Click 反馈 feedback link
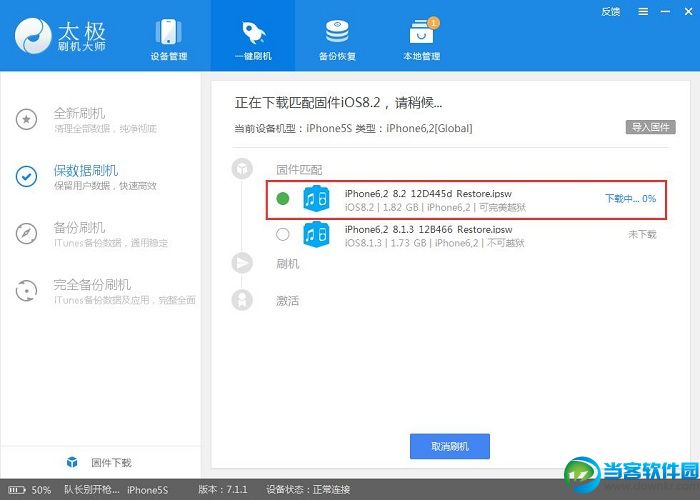The width and height of the screenshot is (700, 500). pyautogui.click(x=610, y=12)
